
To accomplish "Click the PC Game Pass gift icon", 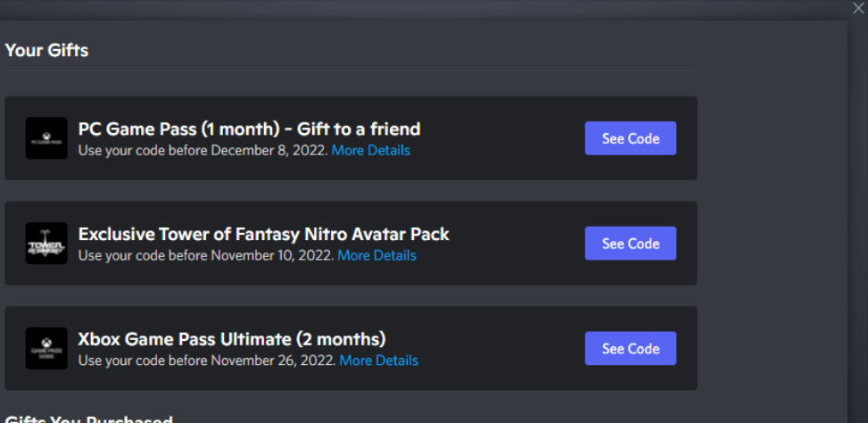I will pos(46,137).
